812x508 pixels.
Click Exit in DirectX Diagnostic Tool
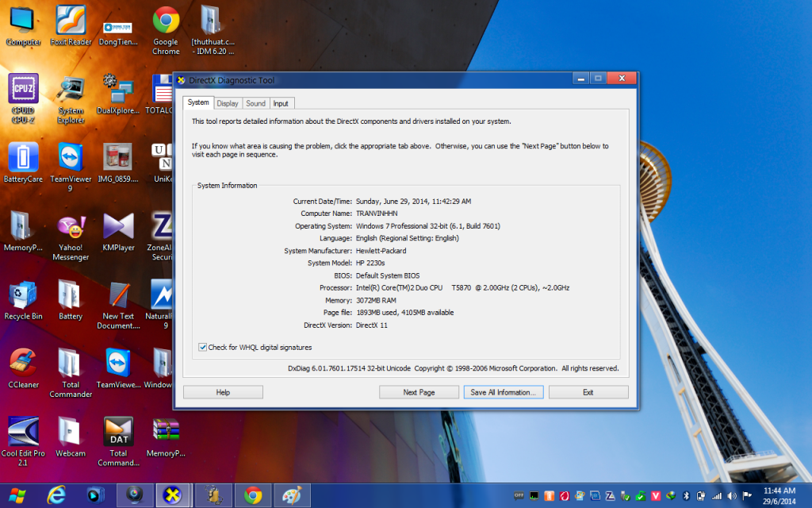(588, 392)
